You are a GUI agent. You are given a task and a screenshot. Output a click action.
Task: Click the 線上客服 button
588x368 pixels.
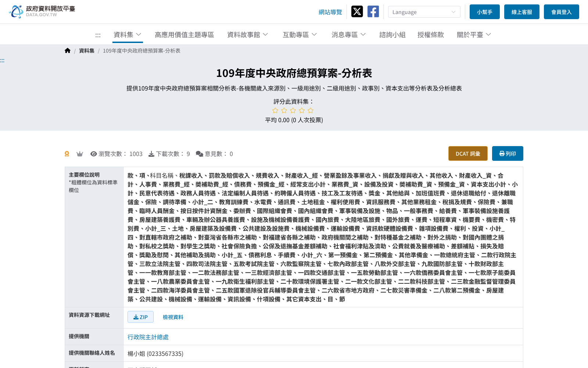click(x=522, y=12)
